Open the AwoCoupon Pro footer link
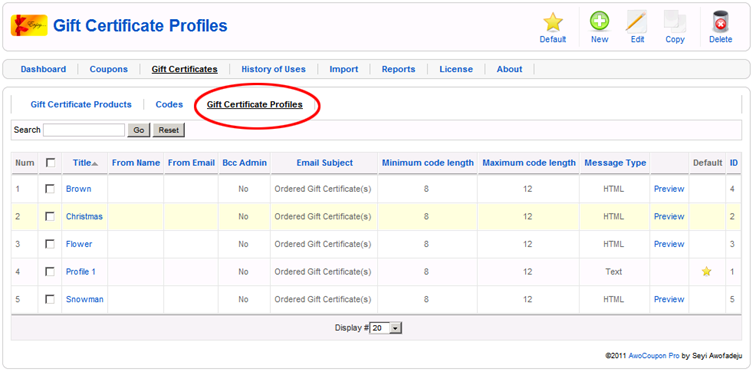The width and height of the screenshot is (756, 372). tap(654, 356)
